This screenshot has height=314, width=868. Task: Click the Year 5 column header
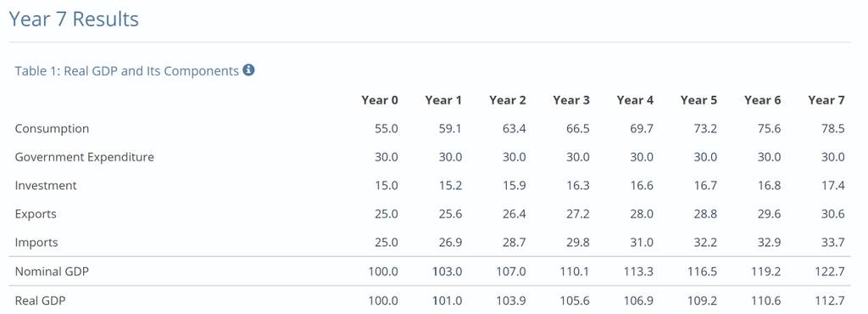pos(698,100)
